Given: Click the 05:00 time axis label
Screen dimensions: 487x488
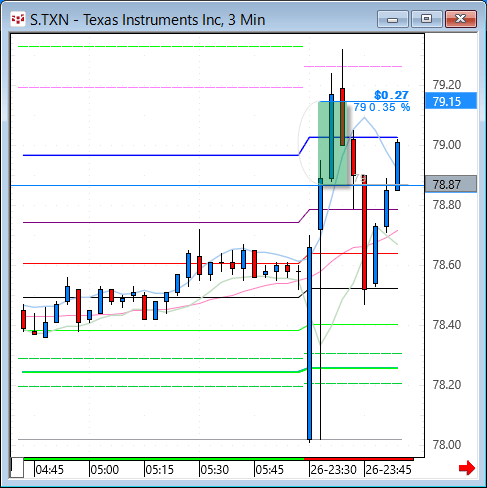Looking at the screenshot, I should (x=105, y=470).
